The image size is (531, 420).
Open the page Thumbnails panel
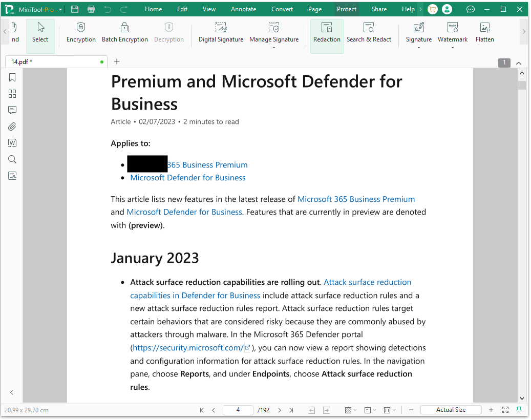click(12, 94)
